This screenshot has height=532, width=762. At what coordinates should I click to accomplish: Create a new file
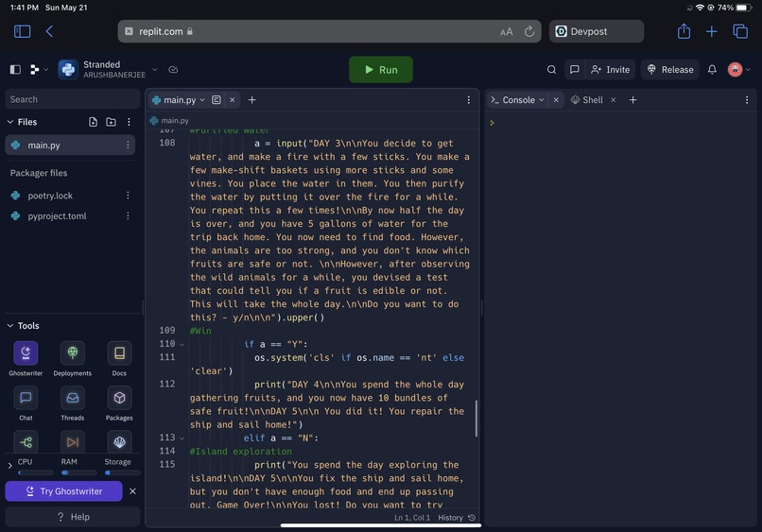93,122
